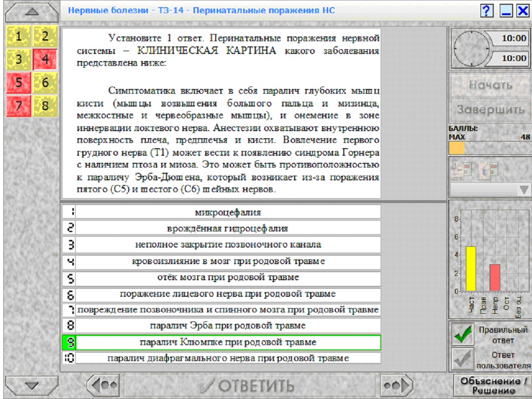
Task: Go to previous question arrow button
Action: point(104,385)
